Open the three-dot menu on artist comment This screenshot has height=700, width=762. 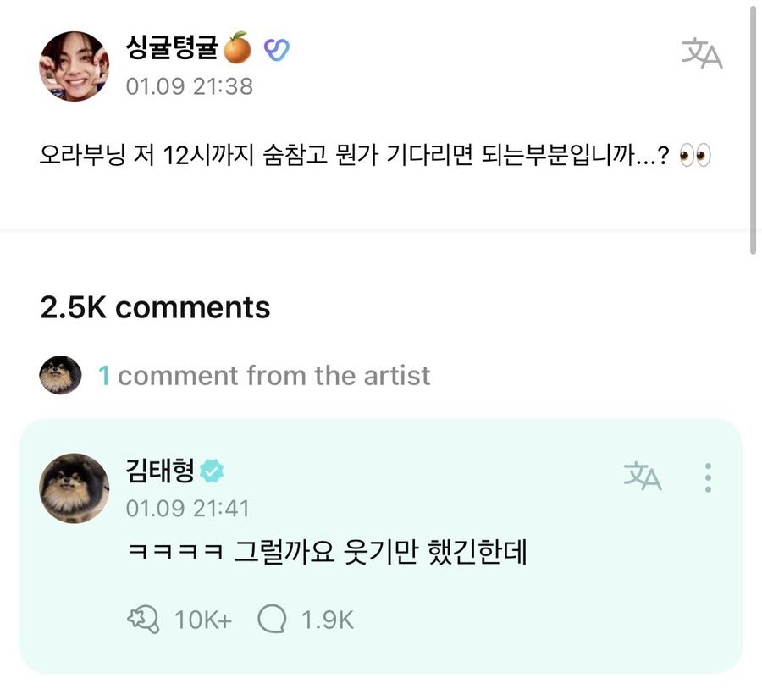pos(708,477)
